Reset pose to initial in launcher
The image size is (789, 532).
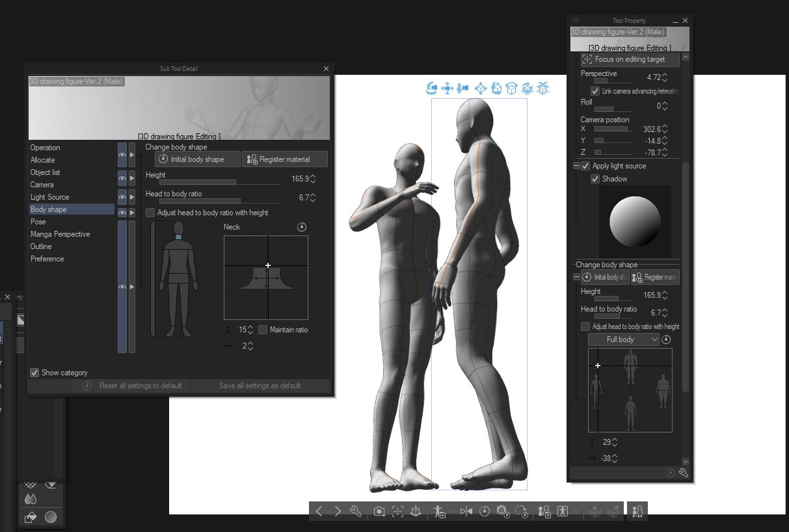(x=485, y=511)
